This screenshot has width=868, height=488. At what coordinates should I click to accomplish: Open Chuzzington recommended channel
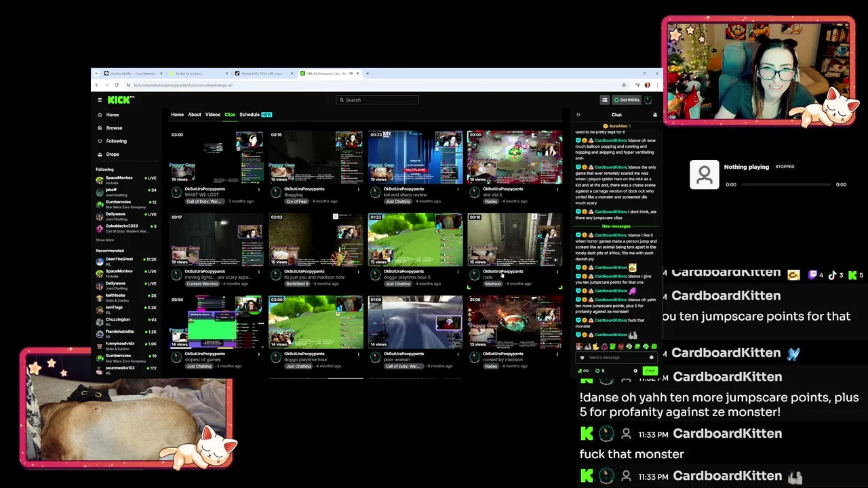click(126, 321)
